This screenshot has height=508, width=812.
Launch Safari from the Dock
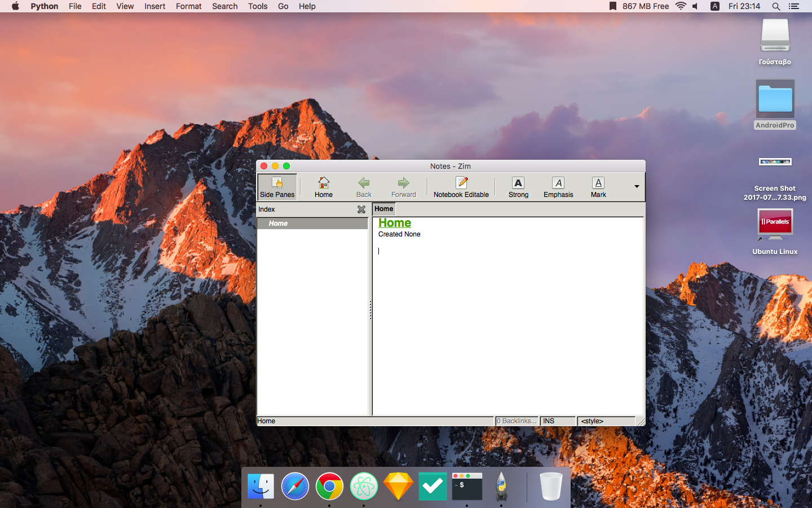tap(295, 486)
